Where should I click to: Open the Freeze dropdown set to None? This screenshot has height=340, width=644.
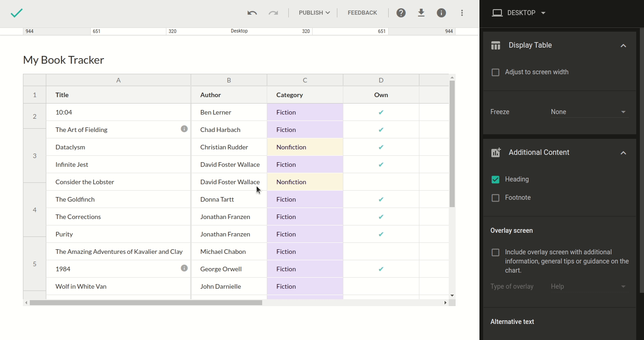point(589,112)
